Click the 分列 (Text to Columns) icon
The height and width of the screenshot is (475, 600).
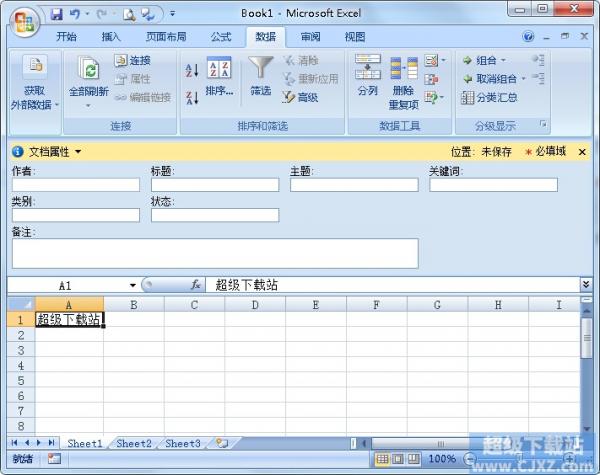point(368,75)
